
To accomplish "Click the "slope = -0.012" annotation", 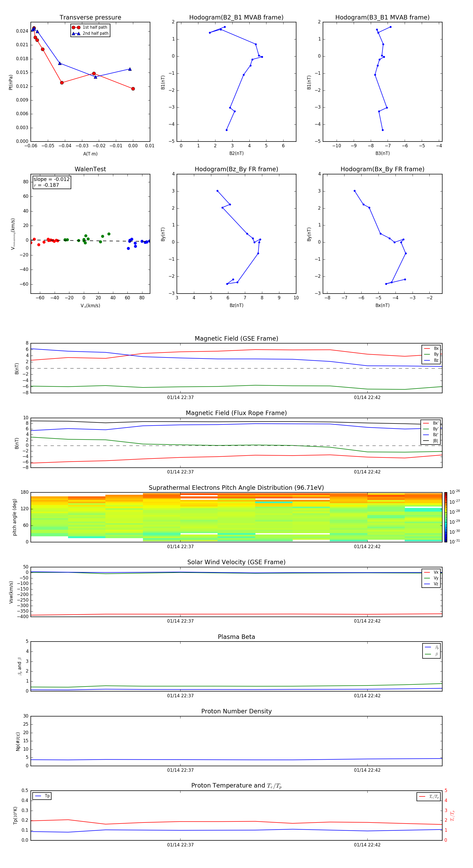I will (x=52, y=179).
